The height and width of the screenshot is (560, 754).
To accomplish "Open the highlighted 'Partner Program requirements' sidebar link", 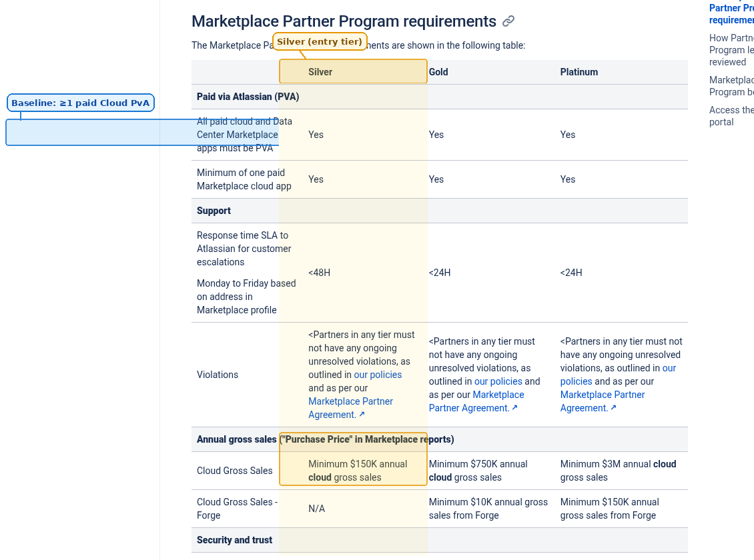I will [731, 14].
